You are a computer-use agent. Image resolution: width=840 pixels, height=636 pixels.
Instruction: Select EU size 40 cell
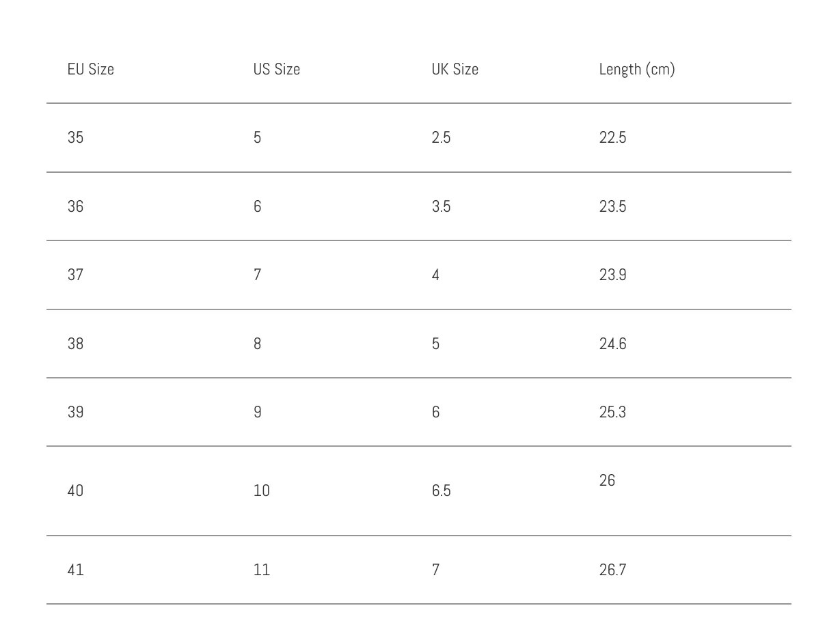pos(75,490)
